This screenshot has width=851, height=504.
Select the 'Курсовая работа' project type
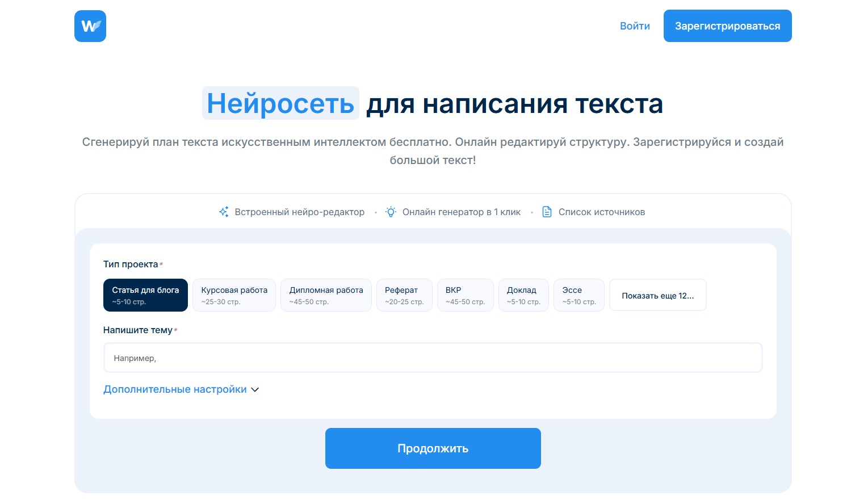(234, 295)
